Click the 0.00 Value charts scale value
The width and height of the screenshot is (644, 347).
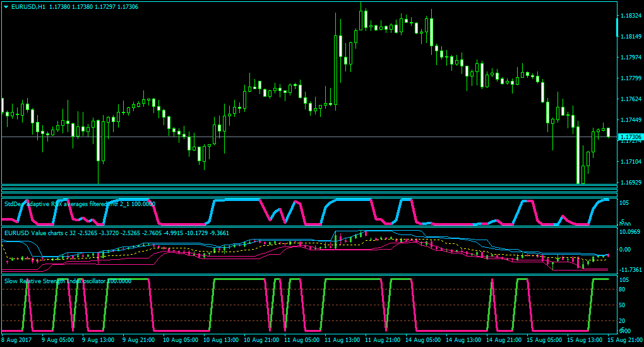click(x=624, y=250)
